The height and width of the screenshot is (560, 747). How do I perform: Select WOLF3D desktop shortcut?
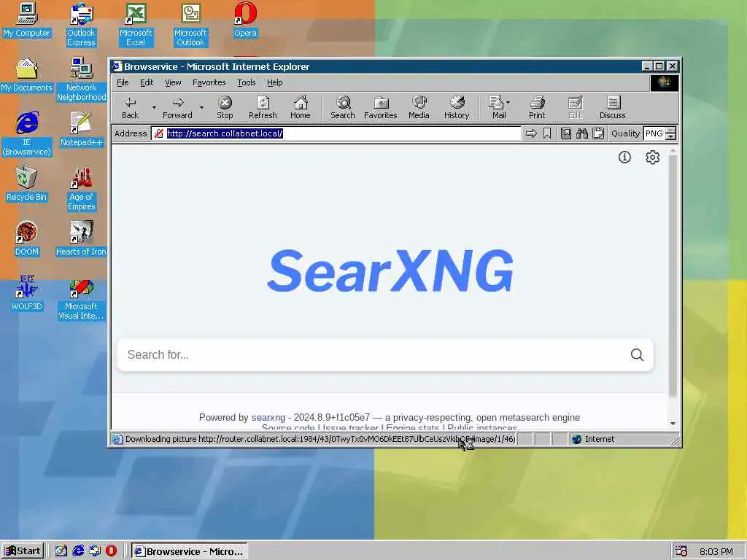tap(26, 294)
